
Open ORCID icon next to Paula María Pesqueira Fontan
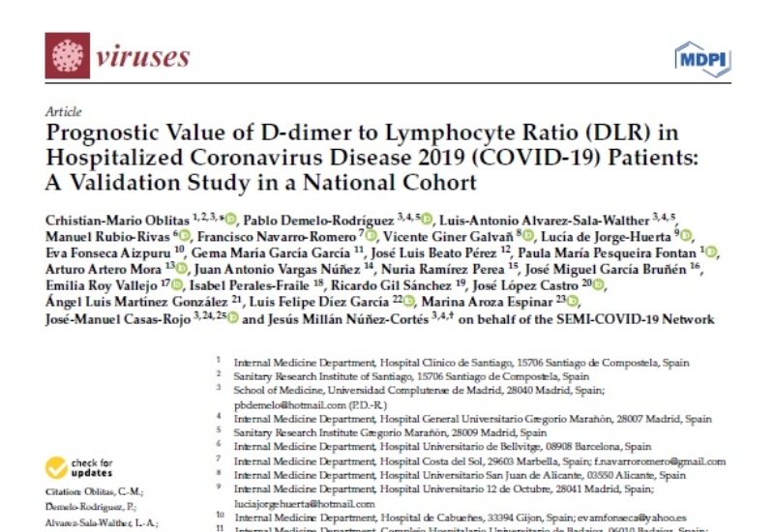pos(711,252)
